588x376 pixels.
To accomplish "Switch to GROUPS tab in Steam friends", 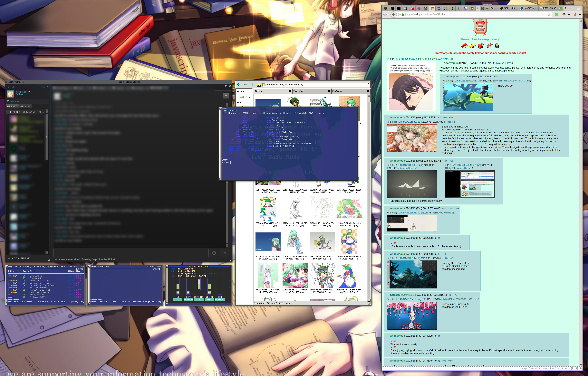I will coord(25,107).
